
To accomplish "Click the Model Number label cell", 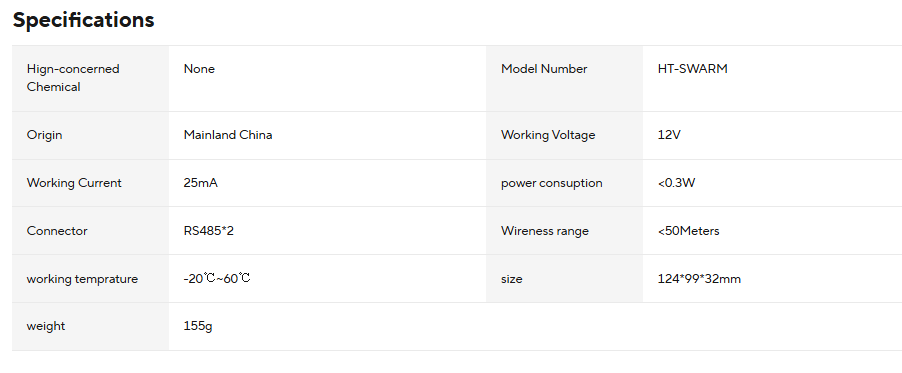I will [x=564, y=78].
